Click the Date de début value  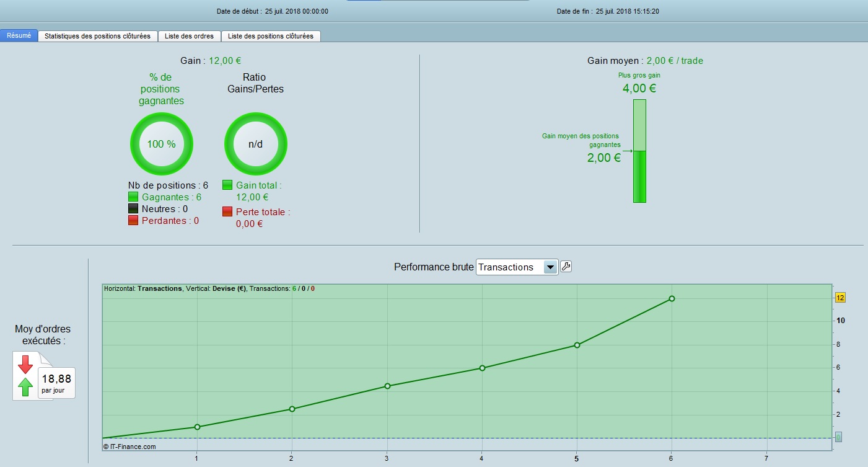[297, 11]
